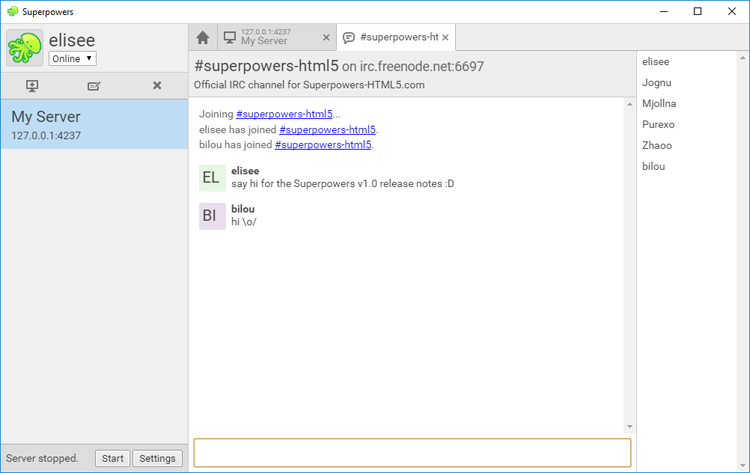Click the Start server button
The height and width of the screenshot is (473, 750).
pyautogui.click(x=112, y=458)
